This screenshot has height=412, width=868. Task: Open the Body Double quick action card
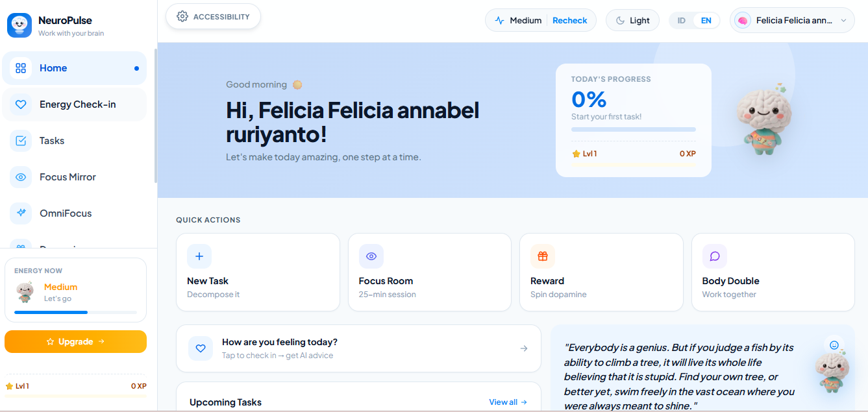(773, 273)
